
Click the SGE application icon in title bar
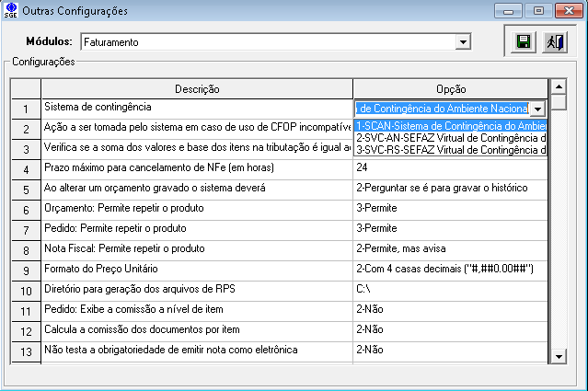10,10
